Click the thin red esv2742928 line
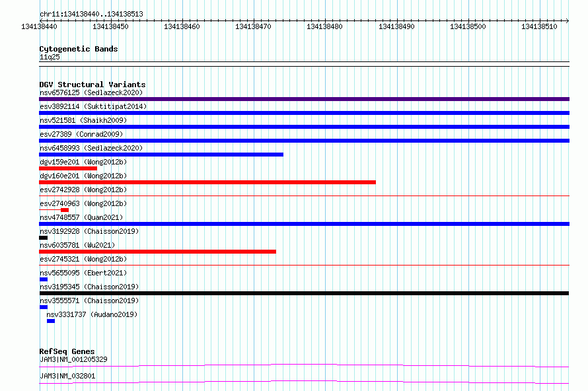Viewport: 588px width, 391px height. 304,196
